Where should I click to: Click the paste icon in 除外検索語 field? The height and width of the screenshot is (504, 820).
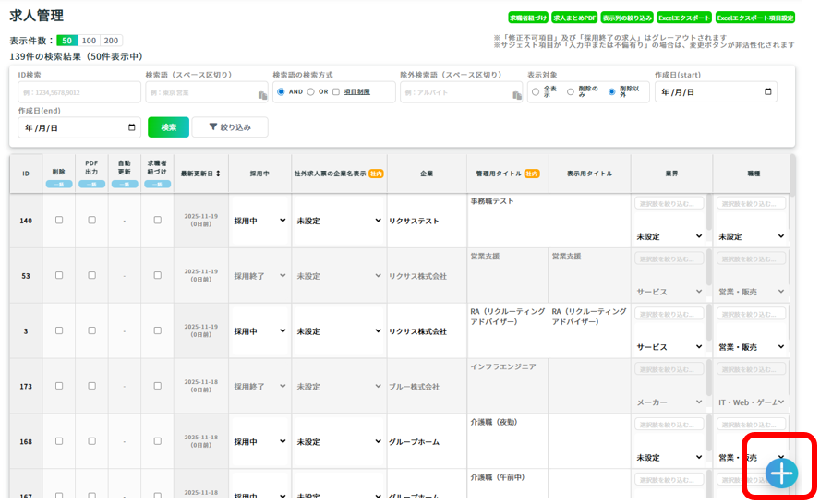(517, 95)
